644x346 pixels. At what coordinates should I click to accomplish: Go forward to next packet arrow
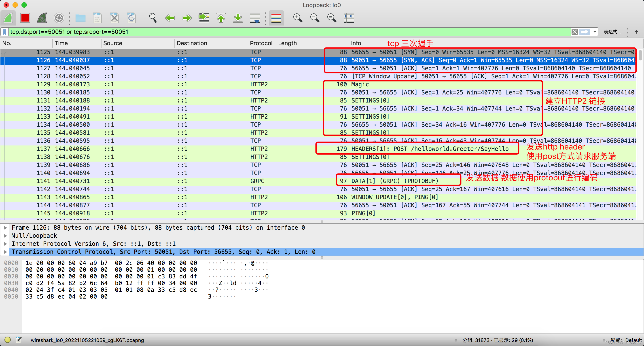point(187,18)
